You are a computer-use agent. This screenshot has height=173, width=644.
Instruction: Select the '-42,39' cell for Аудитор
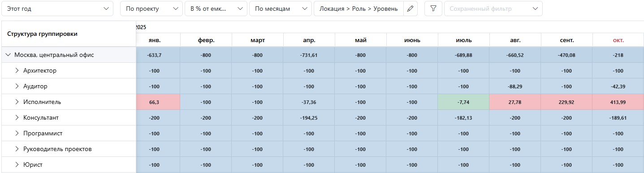(x=618, y=86)
